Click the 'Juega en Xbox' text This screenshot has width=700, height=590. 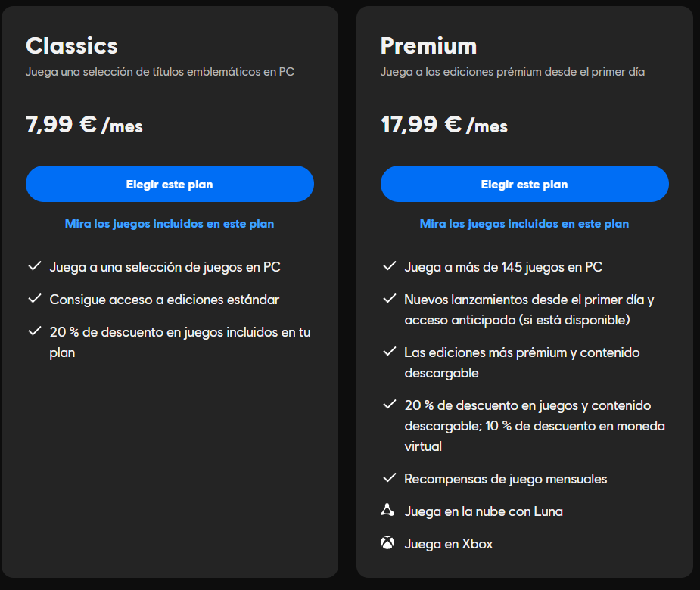pyautogui.click(x=449, y=544)
